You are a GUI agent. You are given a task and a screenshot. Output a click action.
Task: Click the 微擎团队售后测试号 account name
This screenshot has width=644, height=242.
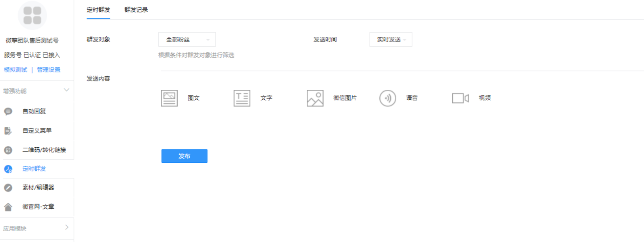point(32,40)
